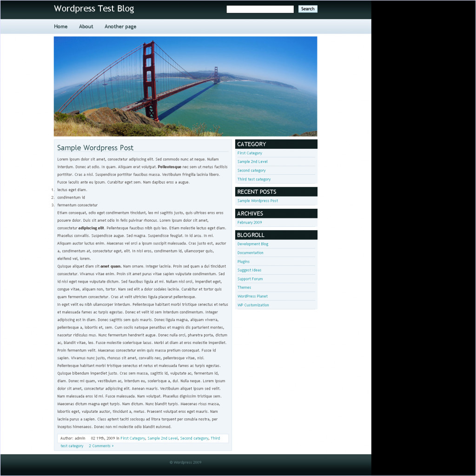Open Sample Wordpress Post under Recent Posts

(258, 201)
